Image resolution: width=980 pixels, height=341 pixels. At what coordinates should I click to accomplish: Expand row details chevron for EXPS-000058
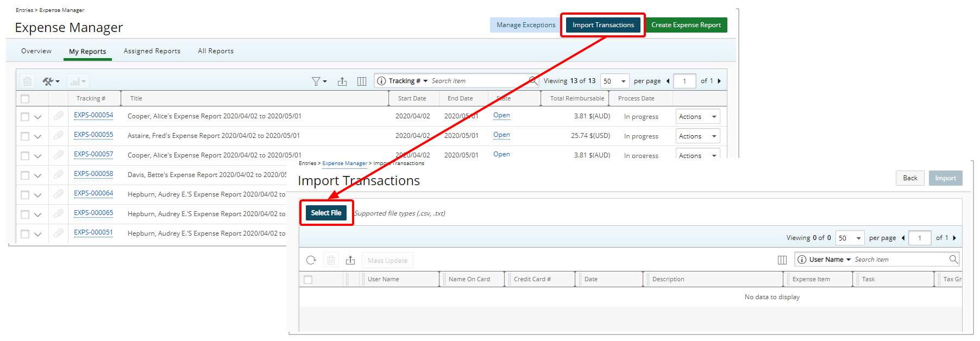pyautogui.click(x=37, y=175)
